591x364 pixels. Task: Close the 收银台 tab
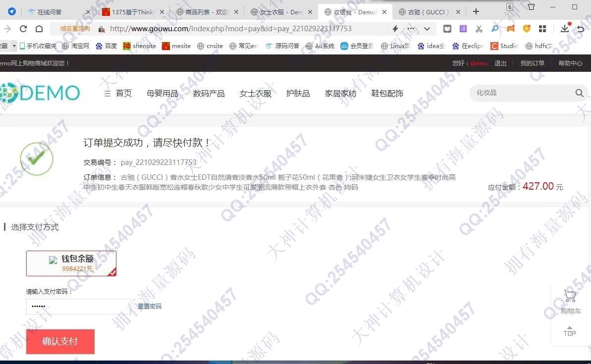pos(384,12)
